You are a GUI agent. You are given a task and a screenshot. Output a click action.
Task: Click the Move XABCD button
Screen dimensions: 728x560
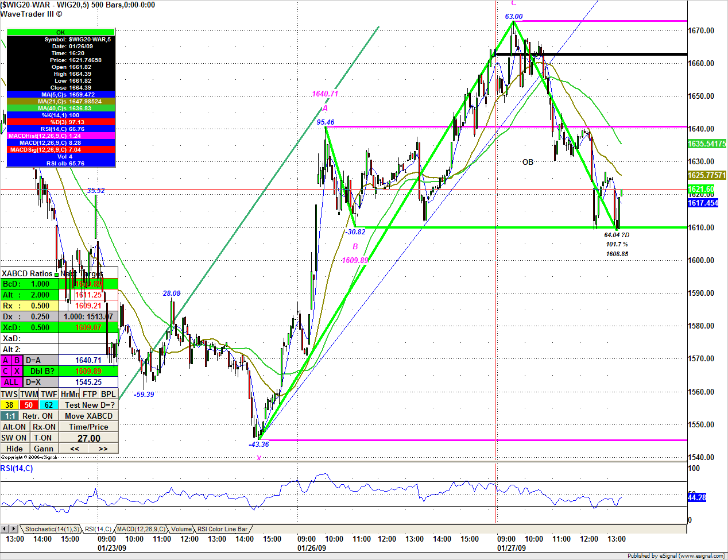[88, 416]
